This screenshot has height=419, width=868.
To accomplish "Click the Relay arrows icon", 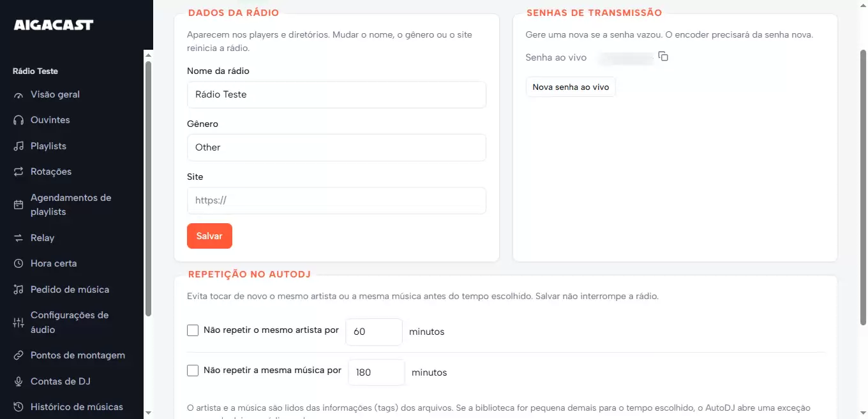I will [19, 238].
